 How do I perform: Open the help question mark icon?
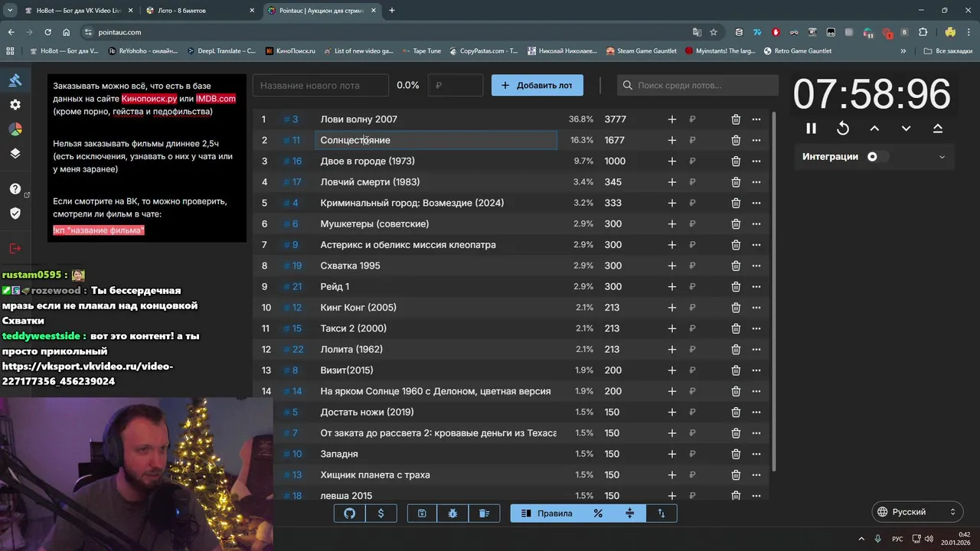click(15, 189)
